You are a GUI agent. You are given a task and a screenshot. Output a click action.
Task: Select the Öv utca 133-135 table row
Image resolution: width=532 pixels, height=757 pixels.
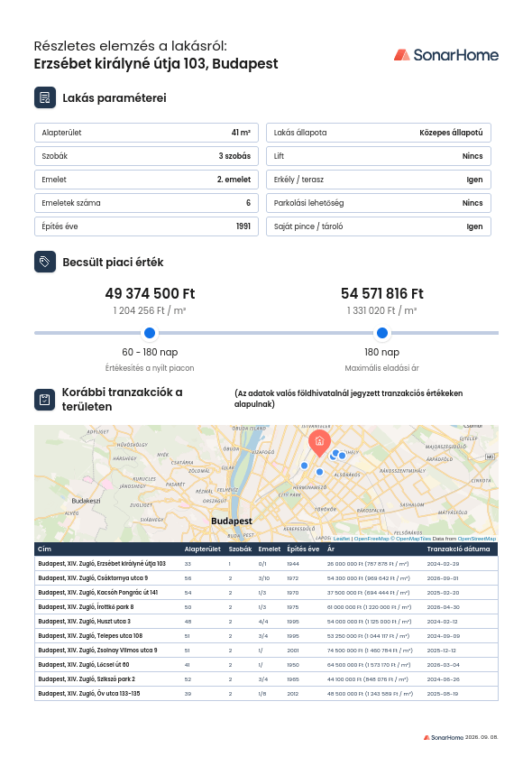click(x=266, y=693)
